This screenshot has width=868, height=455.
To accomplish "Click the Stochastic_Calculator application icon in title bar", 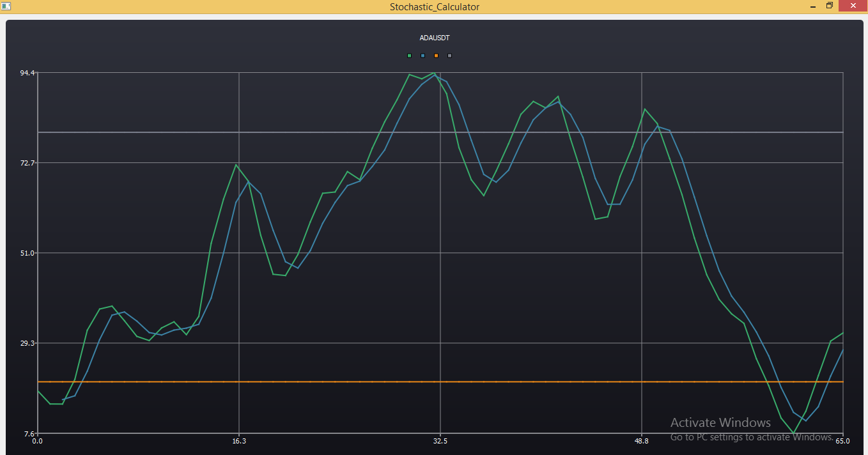I will 7,5.
